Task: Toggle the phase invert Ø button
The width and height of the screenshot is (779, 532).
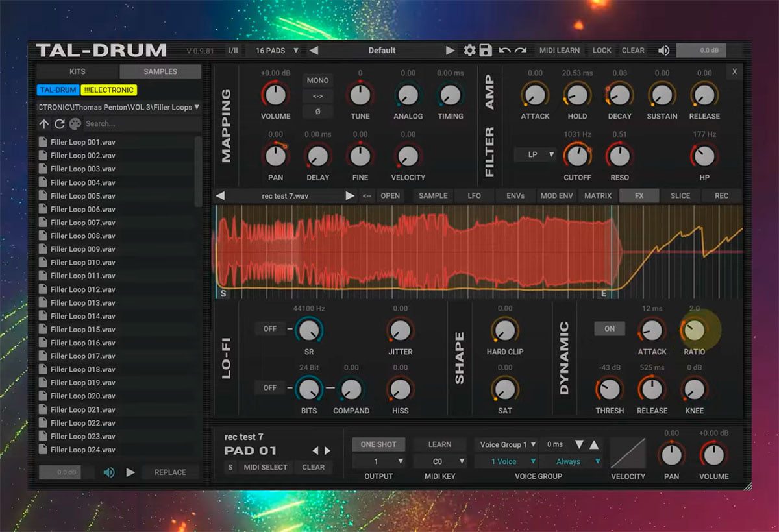Action: coord(318,112)
